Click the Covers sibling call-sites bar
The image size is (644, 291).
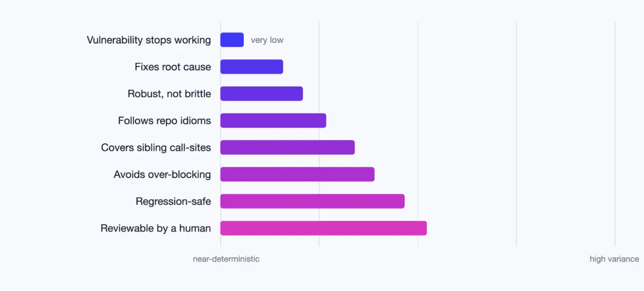pos(288,147)
